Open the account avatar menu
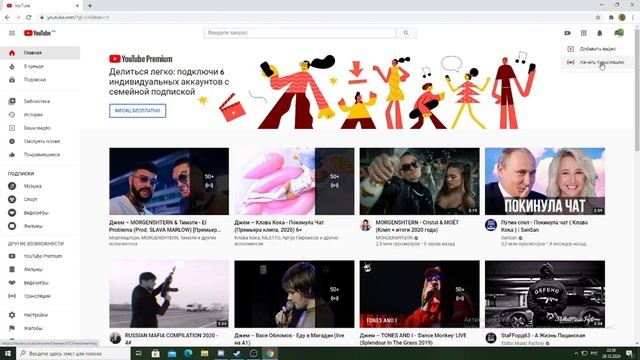 619,33
